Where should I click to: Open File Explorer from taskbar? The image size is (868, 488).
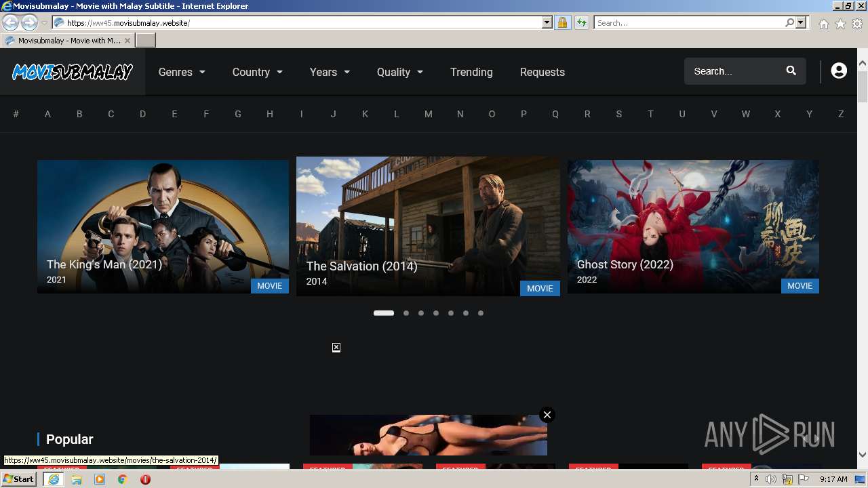pyautogui.click(x=77, y=479)
